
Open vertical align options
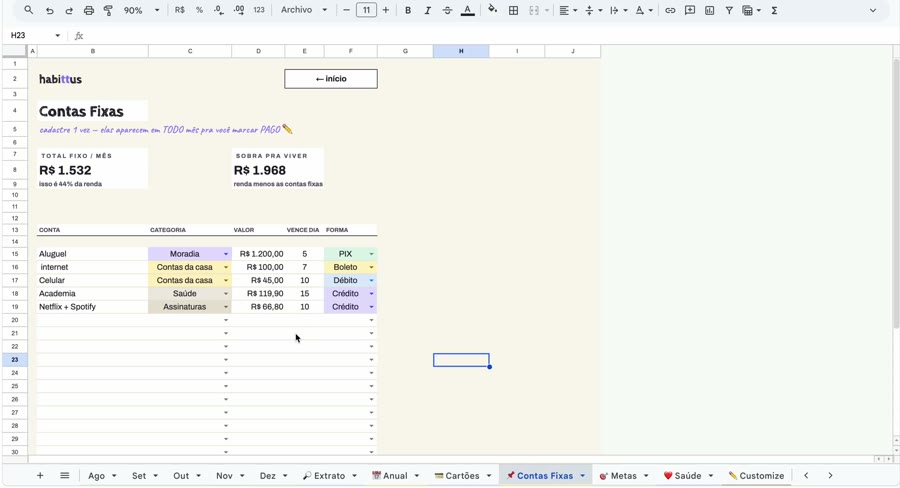click(592, 10)
